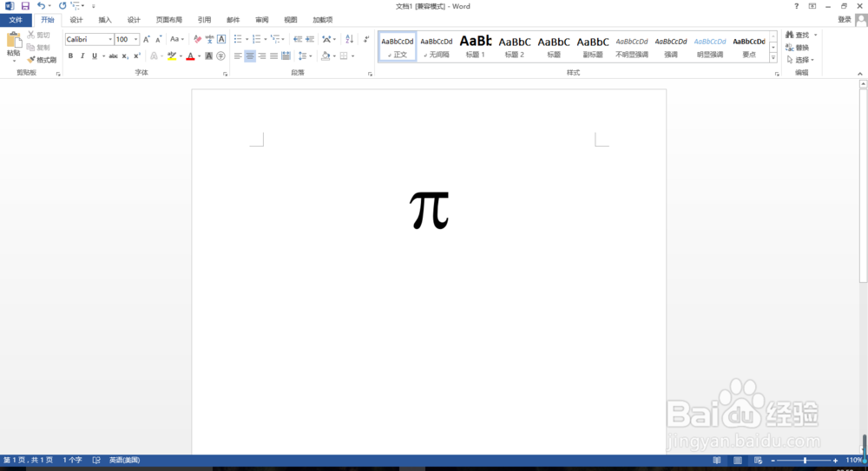Toggle italic formatting

pyautogui.click(x=82, y=56)
